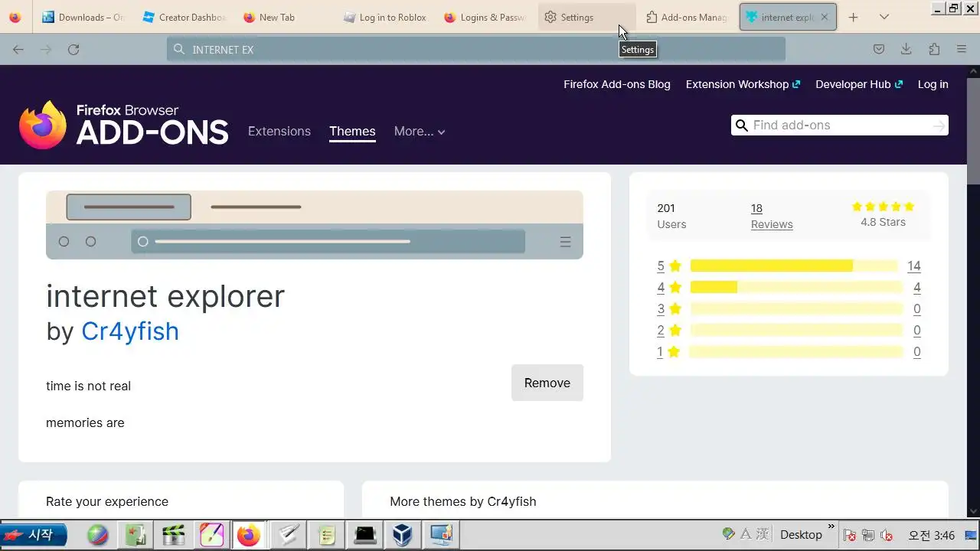Click the Firefox taskbar icon
This screenshot has width=980, height=551.
click(x=249, y=535)
